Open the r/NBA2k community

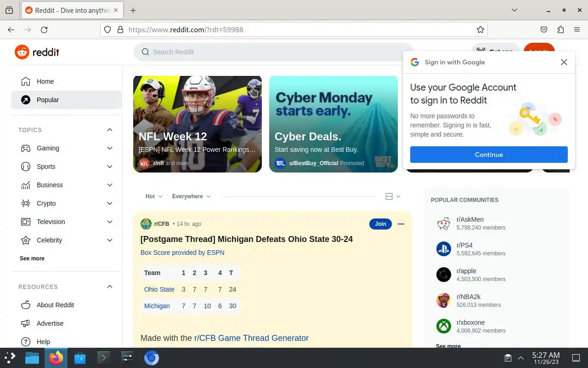(x=496, y=300)
